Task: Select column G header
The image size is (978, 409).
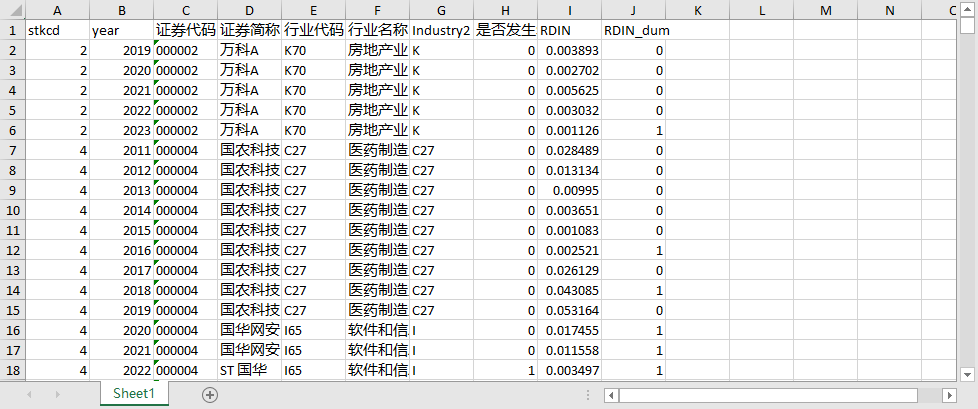Action: pos(442,10)
